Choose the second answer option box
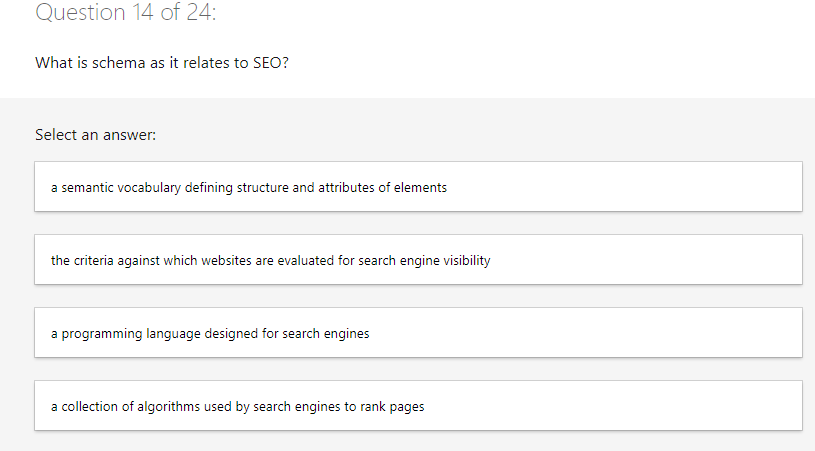 [418, 260]
